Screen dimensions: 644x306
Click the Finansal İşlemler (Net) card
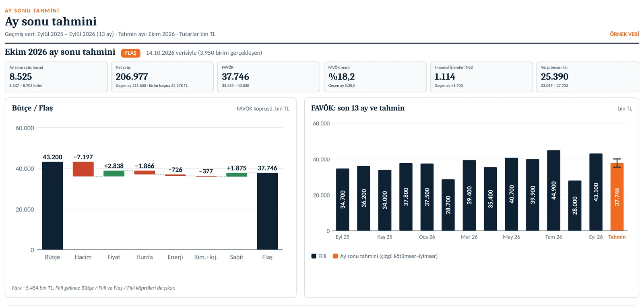click(481, 77)
